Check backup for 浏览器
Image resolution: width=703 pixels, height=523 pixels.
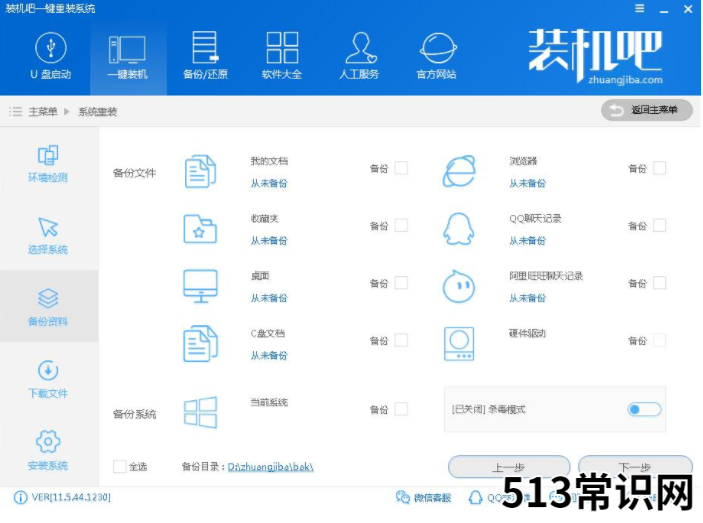pos(660,168)
